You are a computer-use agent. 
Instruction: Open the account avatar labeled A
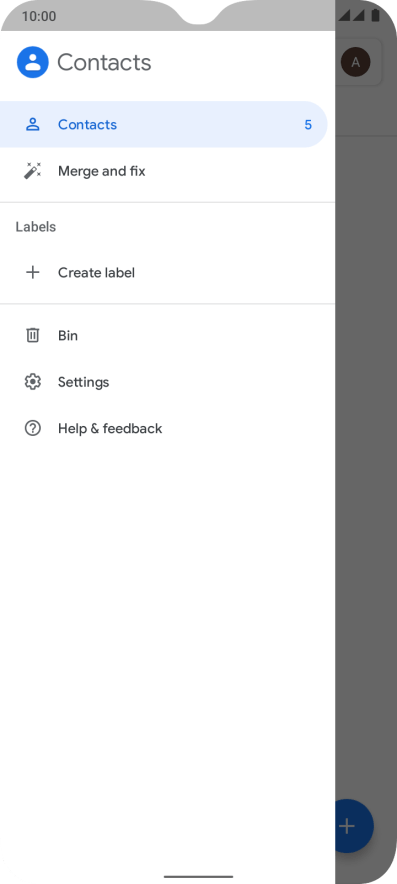355,62
